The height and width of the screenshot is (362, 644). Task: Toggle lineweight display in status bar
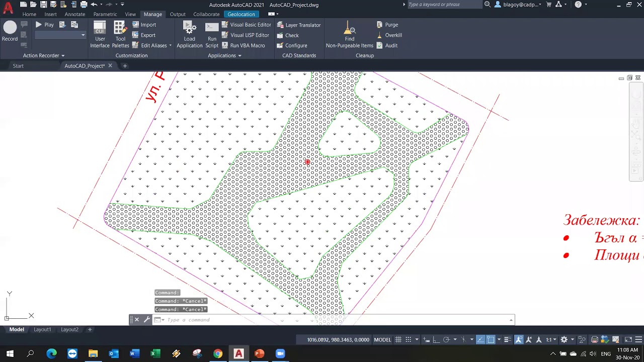point(508,340)
